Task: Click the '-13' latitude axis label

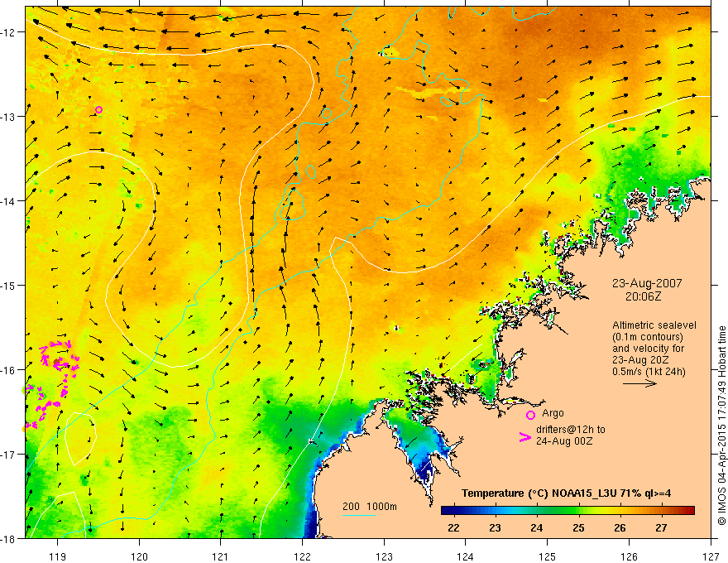Action: pyautogui.click(x=9, y=117)
